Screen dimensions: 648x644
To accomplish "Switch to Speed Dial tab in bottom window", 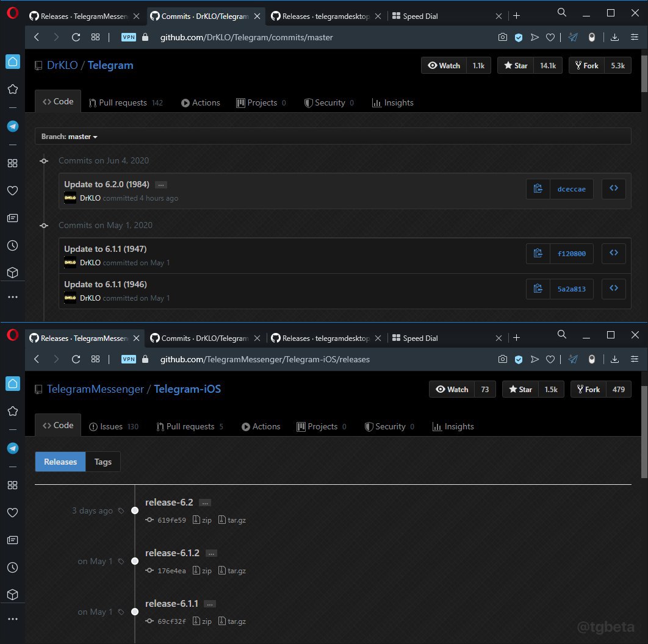I will (x=420, y=338).
